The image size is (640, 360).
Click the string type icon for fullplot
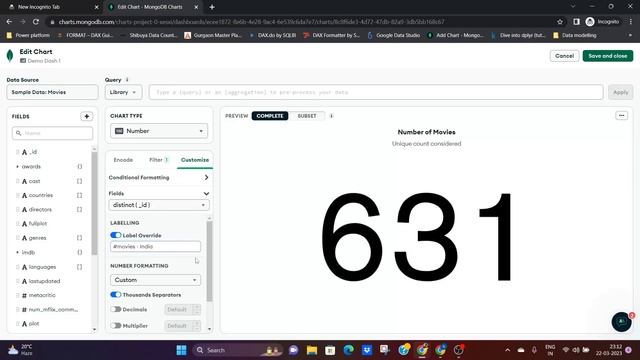24,224
